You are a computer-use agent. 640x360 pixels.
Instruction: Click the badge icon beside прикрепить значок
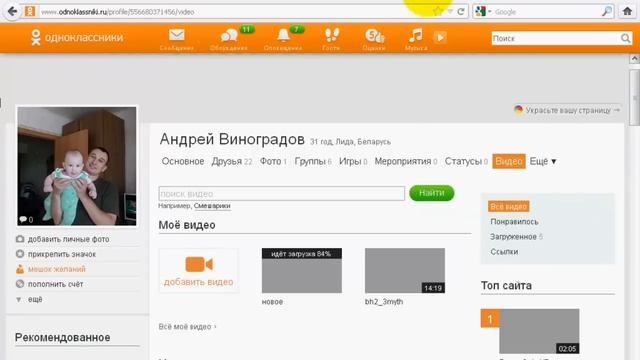20,254
